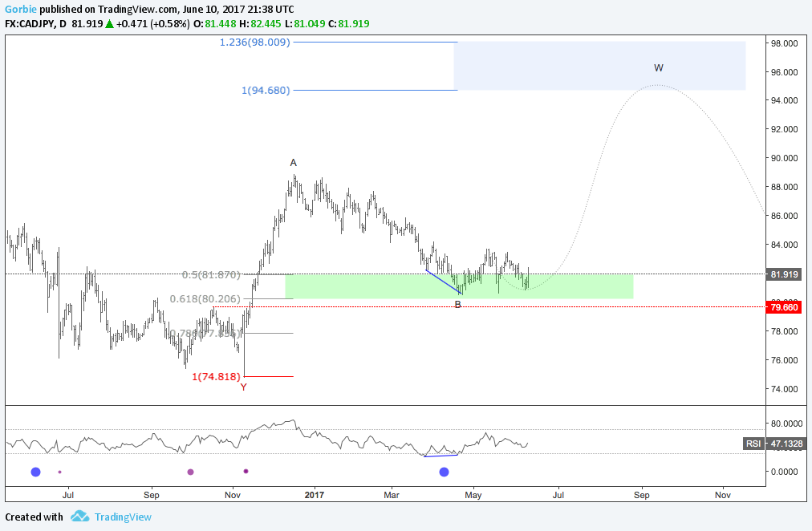Click the RSI label badge
The image size is (812, 531).
pos(753,444)
